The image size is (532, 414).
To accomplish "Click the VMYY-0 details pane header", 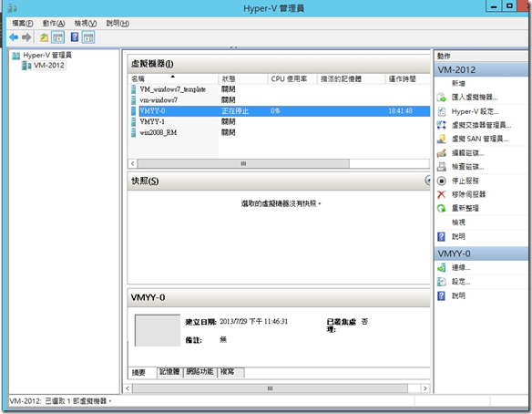I will (279, 297).
